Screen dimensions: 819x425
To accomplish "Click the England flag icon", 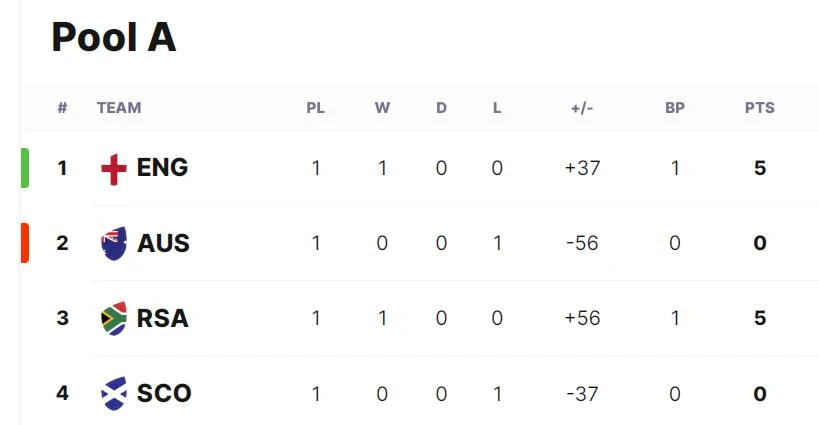I will pyautogui.click(x=114, y=169).
